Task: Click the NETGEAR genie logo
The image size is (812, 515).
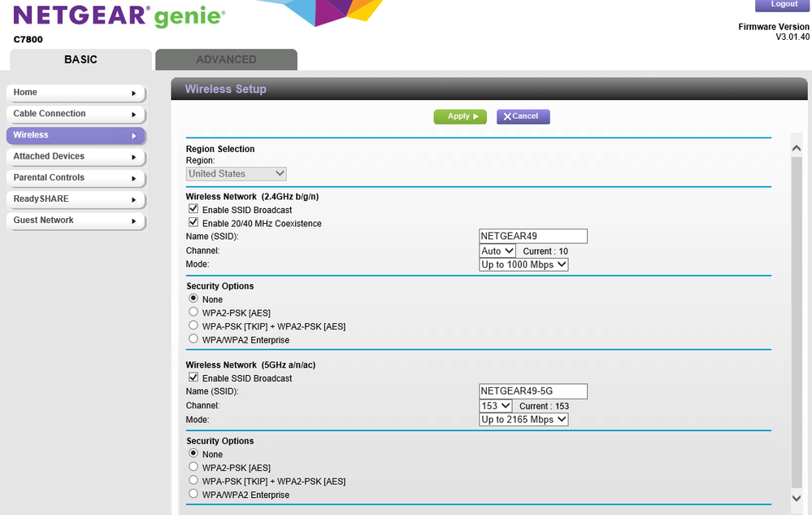Action: (x=119, y=15)
